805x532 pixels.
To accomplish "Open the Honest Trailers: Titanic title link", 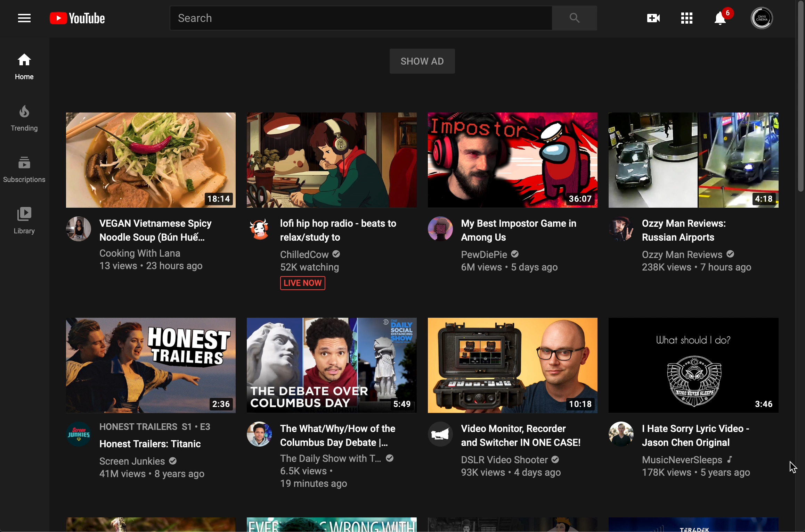I will point(150,444).
